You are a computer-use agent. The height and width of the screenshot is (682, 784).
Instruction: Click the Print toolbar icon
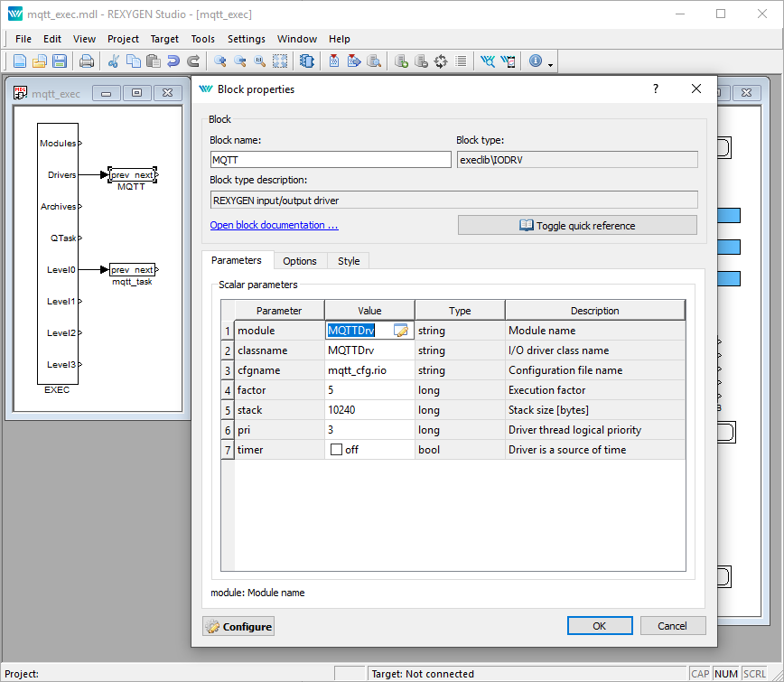click(x=87, y=61)
